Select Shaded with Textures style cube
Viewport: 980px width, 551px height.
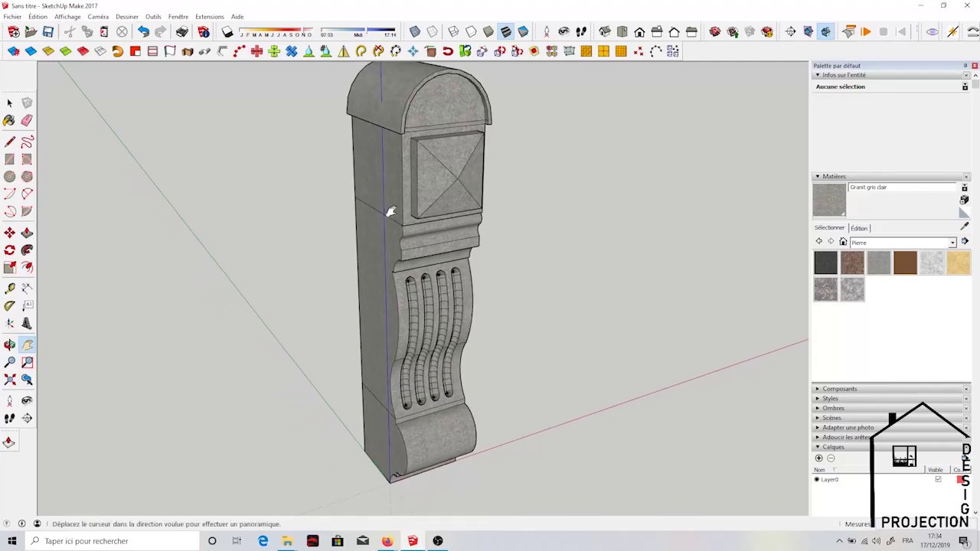(505, 31)
